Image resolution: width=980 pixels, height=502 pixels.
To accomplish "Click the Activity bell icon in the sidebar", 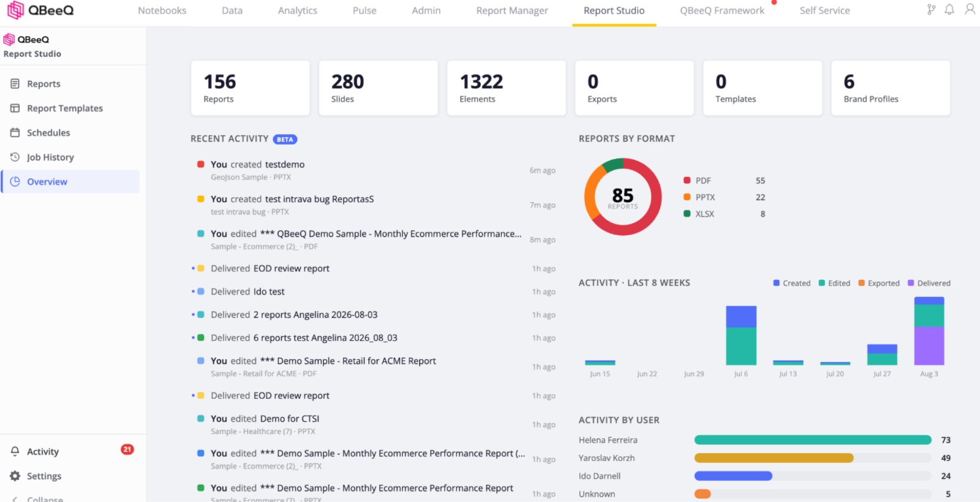I will coord(15,452).
